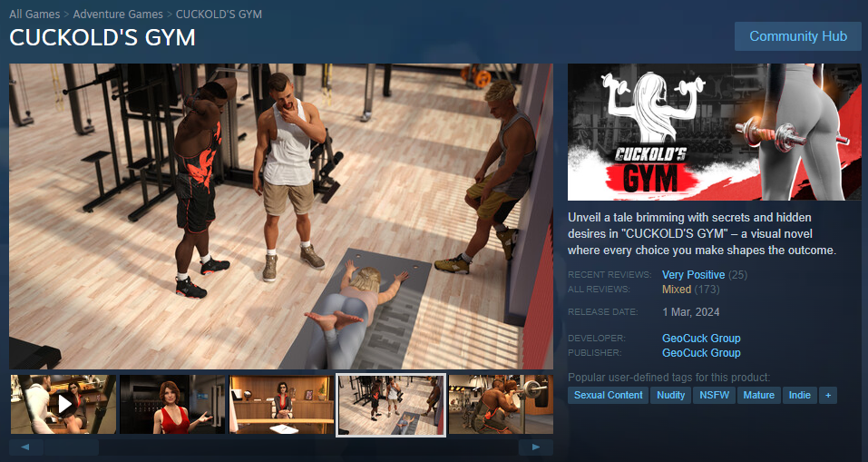Select the Nudity tag

coord(670,395)
